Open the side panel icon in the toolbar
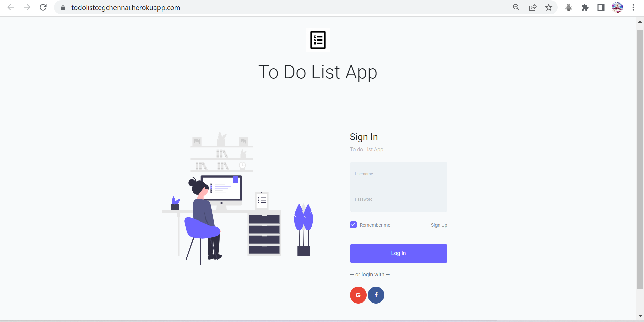The image size is (644, 322). point(601,7)
